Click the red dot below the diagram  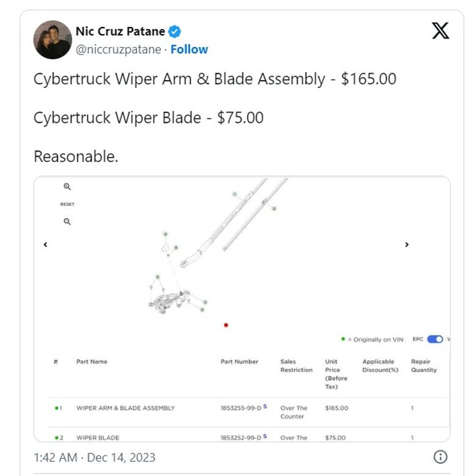coord(226,325)
